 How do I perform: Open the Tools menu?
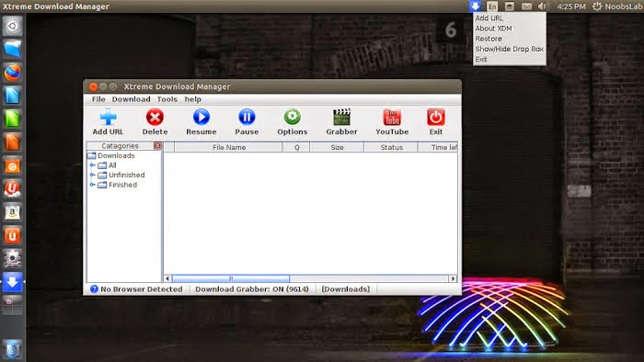pyautogui.click(x=167, y=99)
